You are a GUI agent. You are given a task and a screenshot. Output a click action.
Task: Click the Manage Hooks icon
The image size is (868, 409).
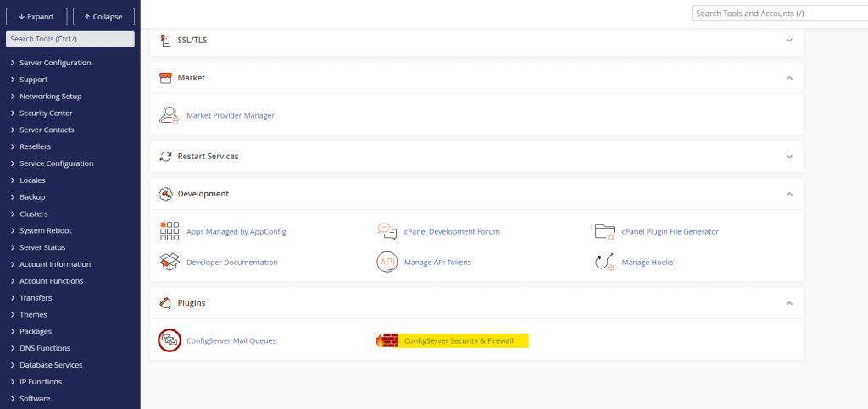[604, 262]
